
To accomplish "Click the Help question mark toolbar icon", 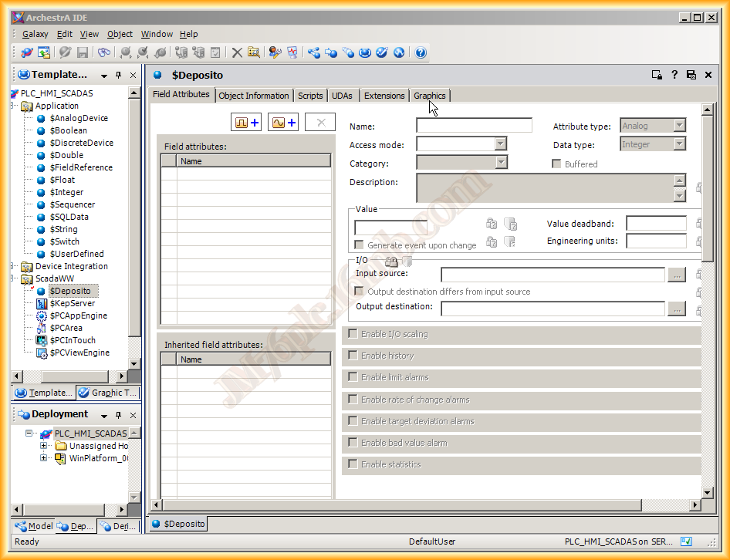I will click(x=421, y=52).
